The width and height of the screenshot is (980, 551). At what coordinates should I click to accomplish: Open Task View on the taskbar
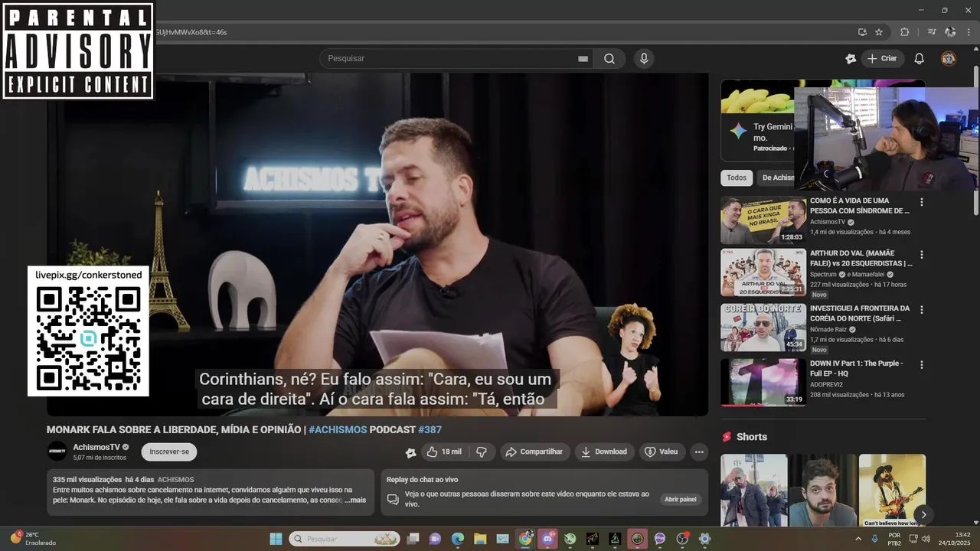click(413, 539)
